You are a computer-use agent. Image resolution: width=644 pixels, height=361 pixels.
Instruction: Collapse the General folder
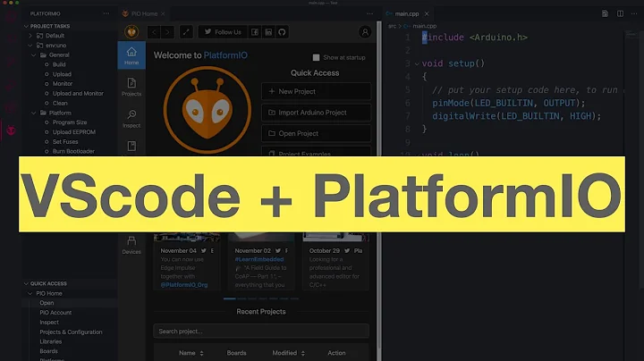(x=34, y=55)
